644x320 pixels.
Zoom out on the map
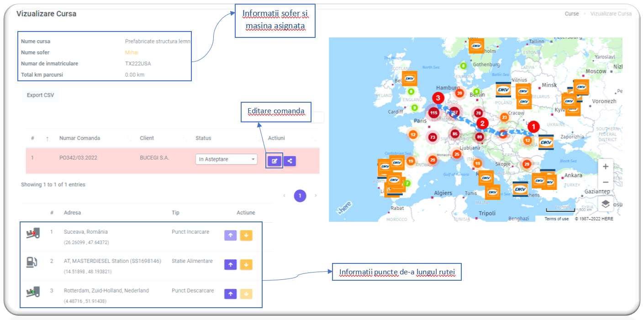pos(605,183)
